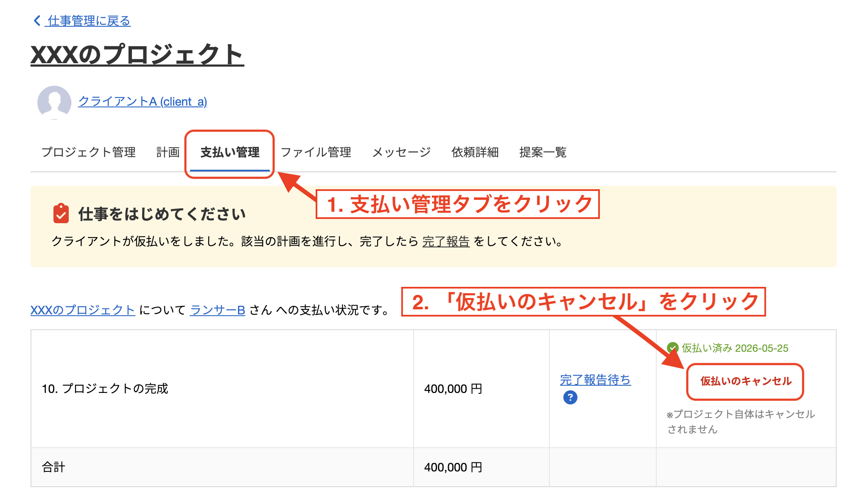The image size is (868, 499).
Task: Click the XXXのプロジェクト page title
Action: point(137,55)
